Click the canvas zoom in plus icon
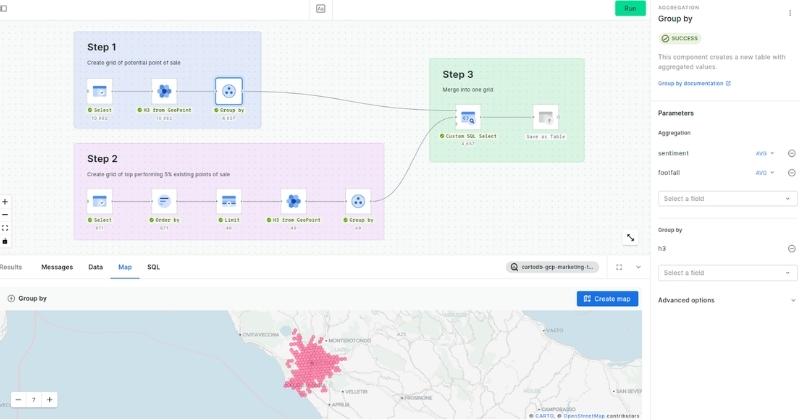Screen dimensions: 800x420 [x=5, y=201]
